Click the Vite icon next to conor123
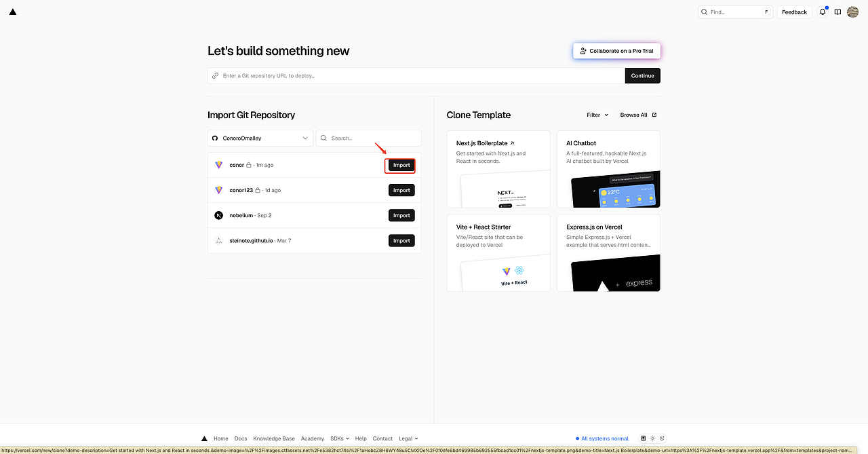868x454 pixels. point(218,190)
